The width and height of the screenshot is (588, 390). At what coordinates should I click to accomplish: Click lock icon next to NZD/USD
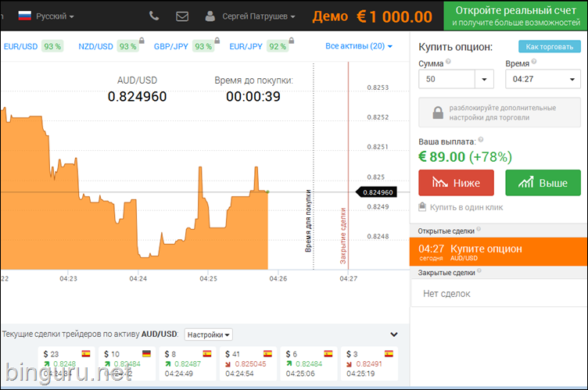(141, 40)
